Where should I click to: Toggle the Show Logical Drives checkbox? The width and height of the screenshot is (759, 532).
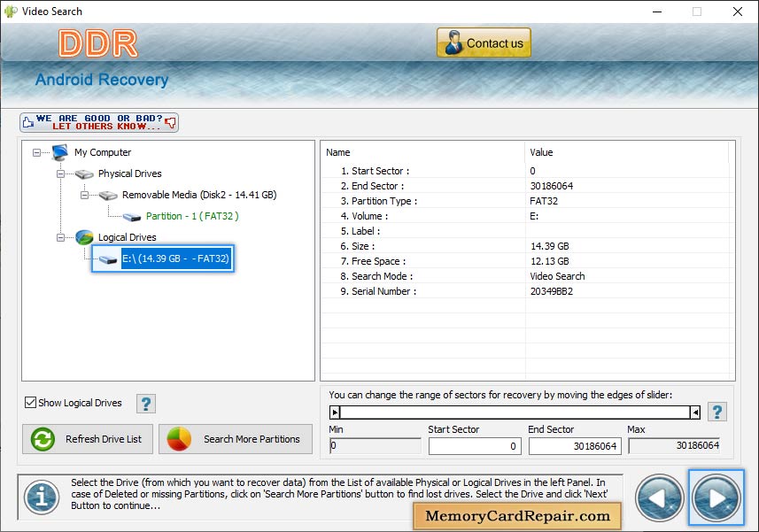point(30,403)
